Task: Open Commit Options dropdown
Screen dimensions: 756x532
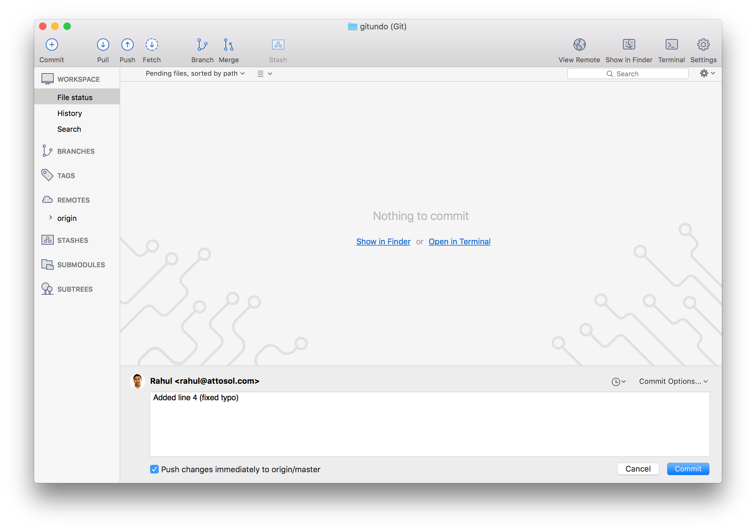Action: click(673, 381)
